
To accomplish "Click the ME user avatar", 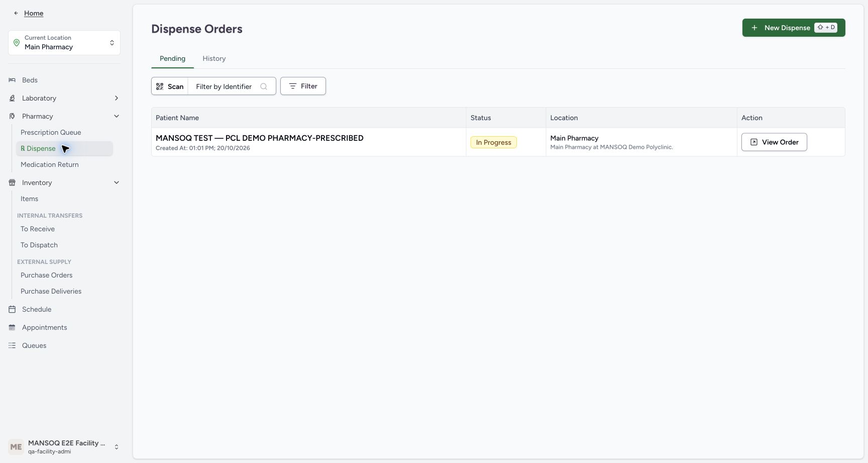I will pos(16,447).
